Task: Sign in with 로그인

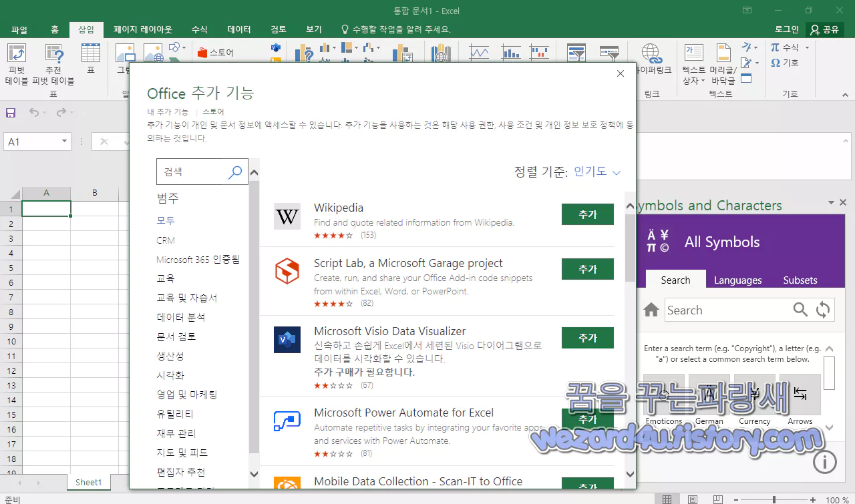Action: pos(786,29)
